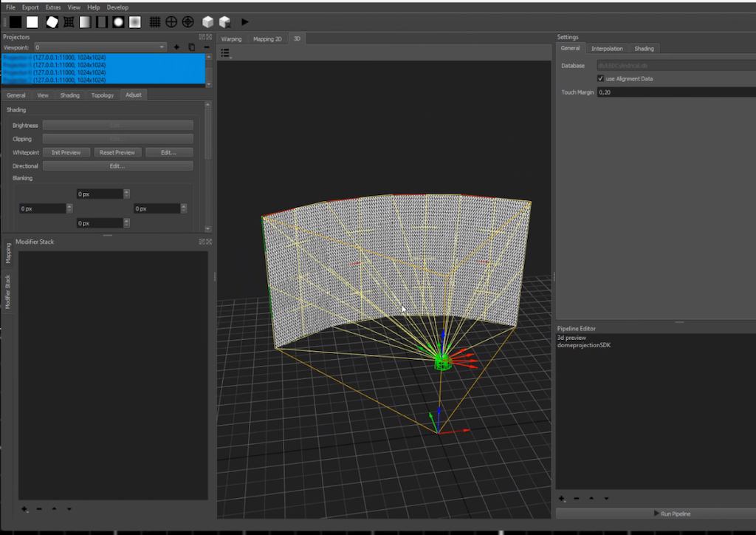
Task: Open the Viewpoint dropdown
Action: 101,47
